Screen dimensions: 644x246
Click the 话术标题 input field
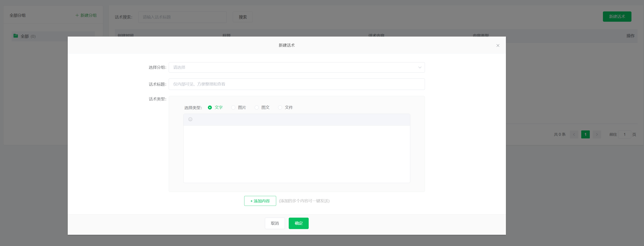tap(296, 84)
